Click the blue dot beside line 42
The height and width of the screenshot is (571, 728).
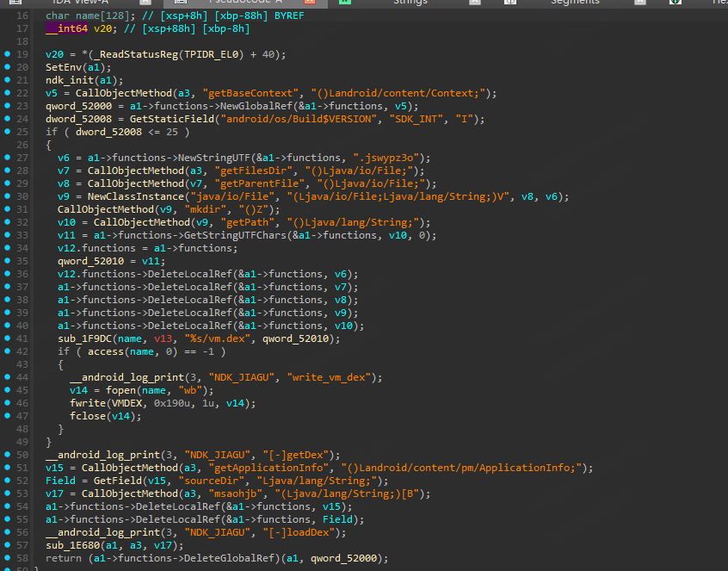(7, 351)
